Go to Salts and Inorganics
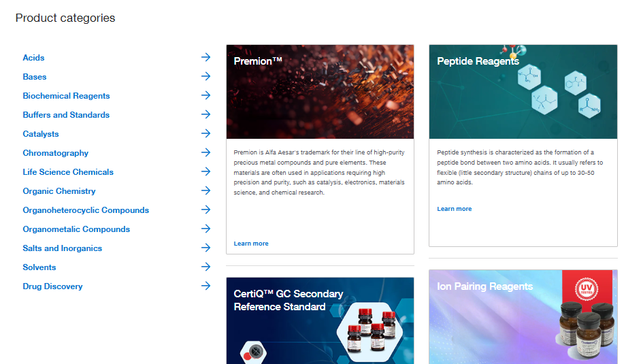 63,248
